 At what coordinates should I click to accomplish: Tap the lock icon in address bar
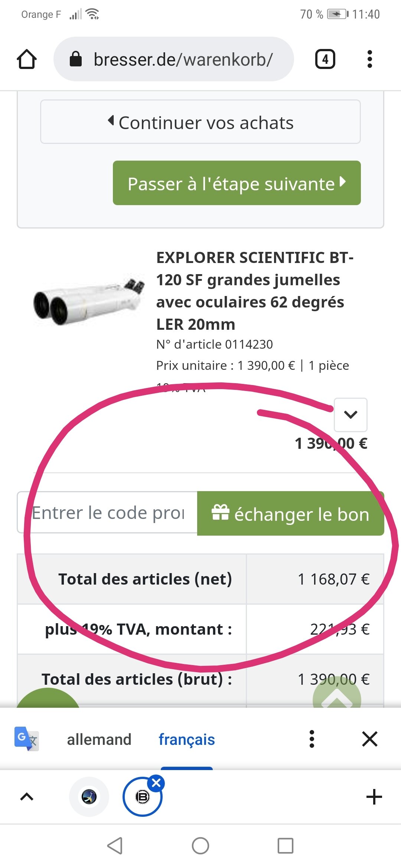pos(76,59)
